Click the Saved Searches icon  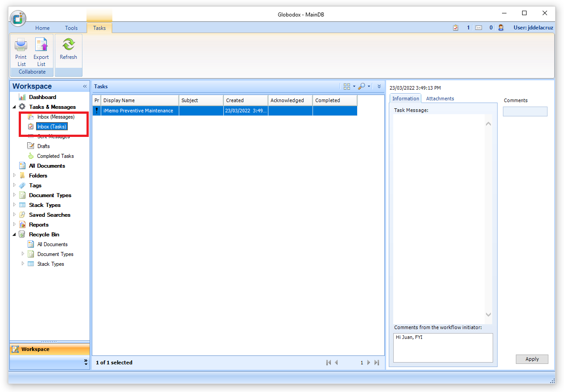click(x=22, y=215)
